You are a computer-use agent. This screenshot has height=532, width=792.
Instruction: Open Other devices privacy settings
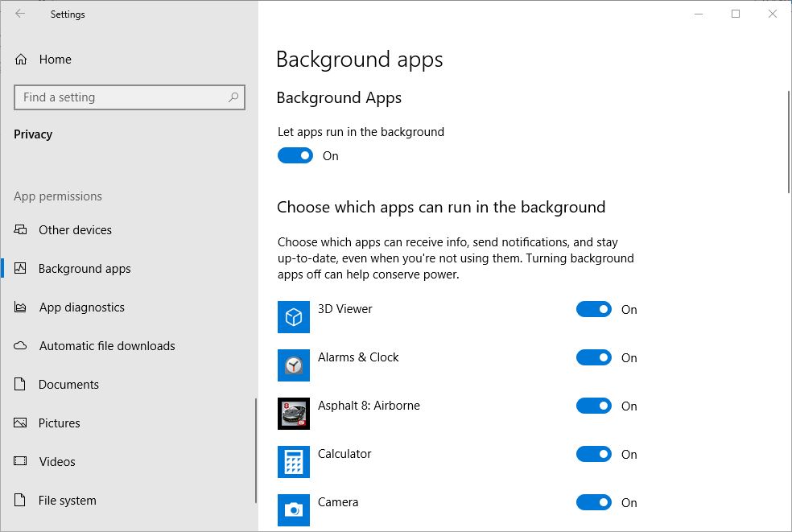pyautogui.click(x=75, y=230)
